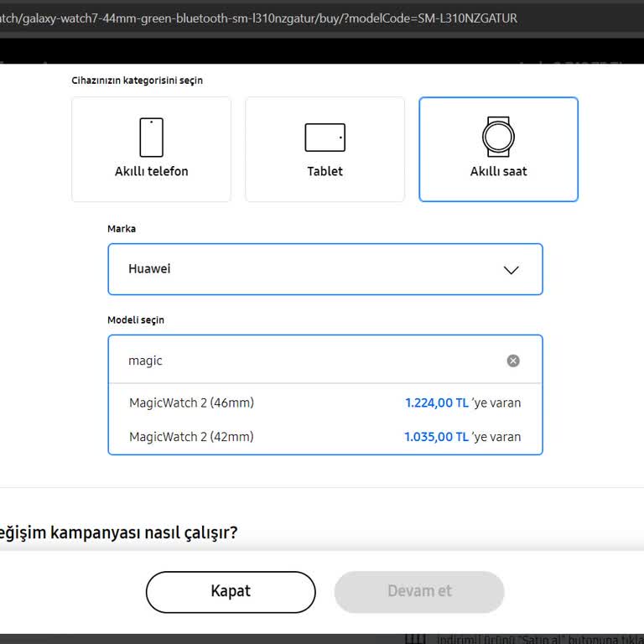Click the tablet icon

coord(325,138)
